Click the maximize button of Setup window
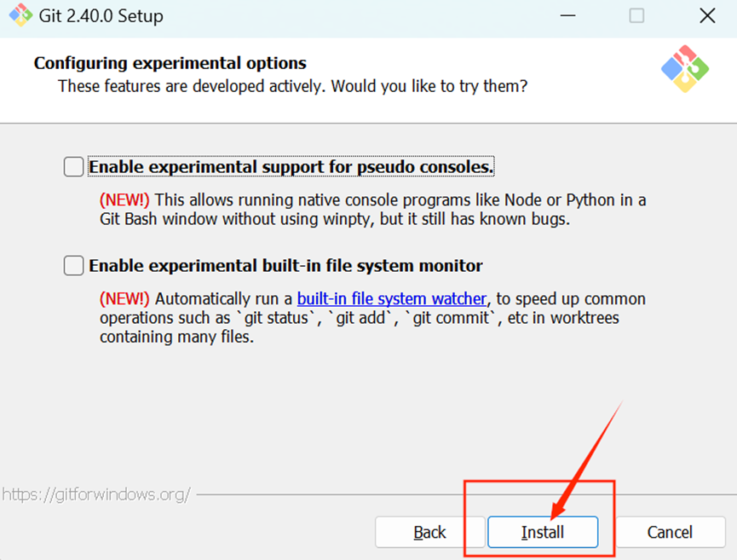737x560 pixels. pos(636,15)
